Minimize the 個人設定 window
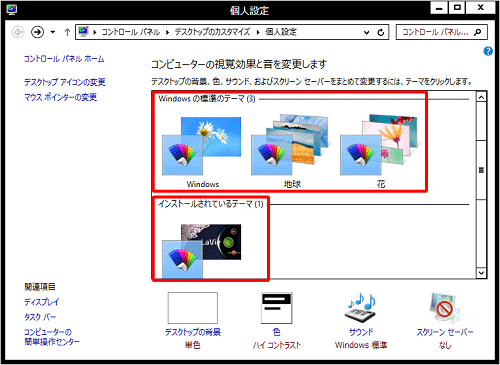500x365 pixels. pyautogui.click(x=439, y=8)
